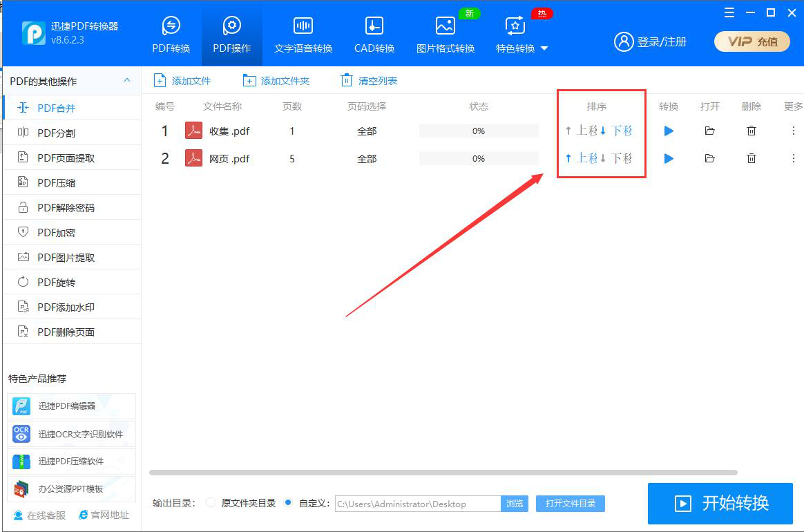804x532 pixels.
Task: Open the 文字语音转换 tab
Action: [x=303, y=35]
